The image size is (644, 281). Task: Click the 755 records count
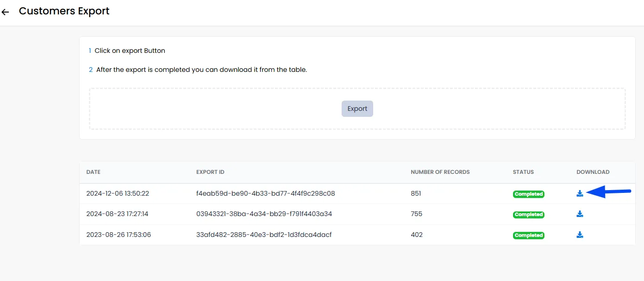click(417, 214)
